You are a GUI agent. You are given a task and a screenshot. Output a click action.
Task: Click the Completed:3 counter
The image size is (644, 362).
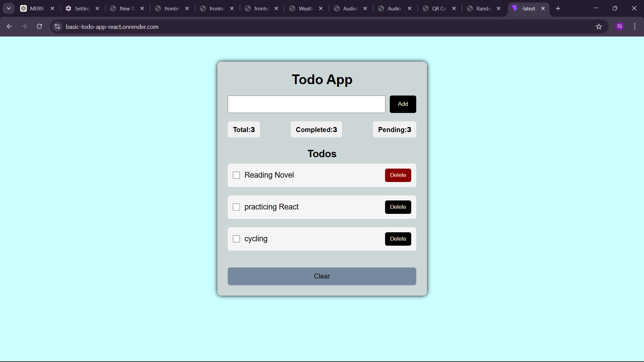(x=316, y=130)
